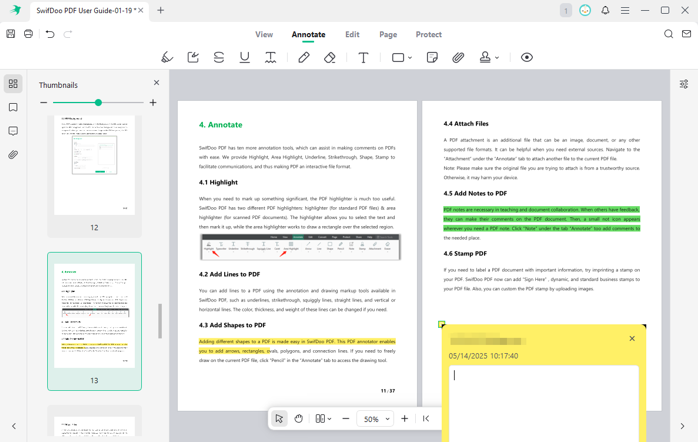Click the note marker icon on page
699x442 pixels.
tap(441, 324)
